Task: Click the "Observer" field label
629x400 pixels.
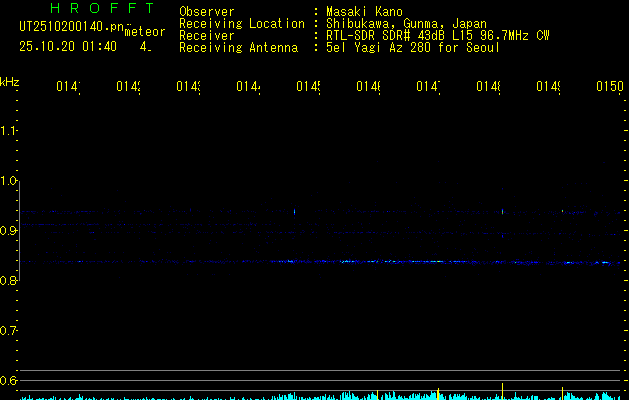Action: [207, 12]
